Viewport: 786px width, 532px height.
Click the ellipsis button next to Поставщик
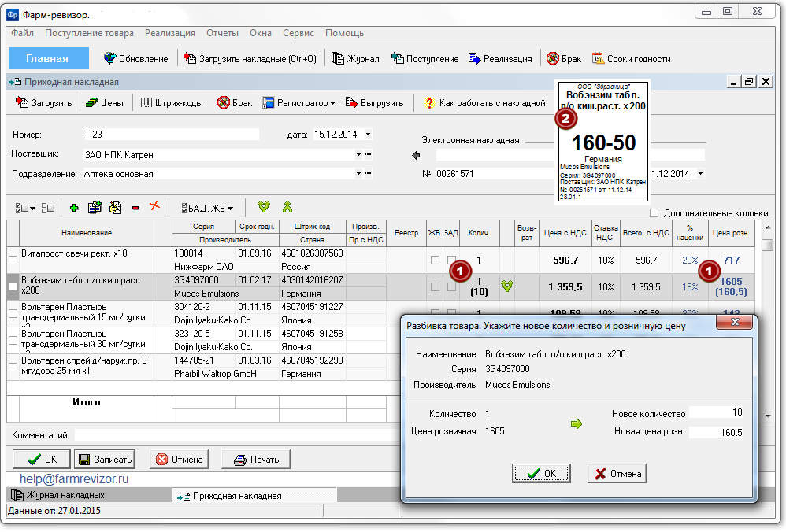[369, 155]
